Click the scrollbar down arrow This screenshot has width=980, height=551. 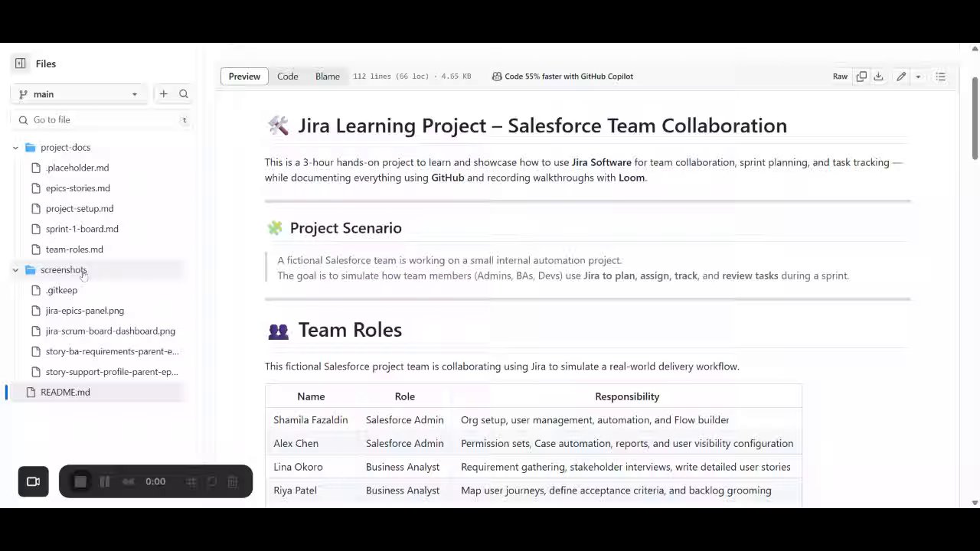click(975, 503)
